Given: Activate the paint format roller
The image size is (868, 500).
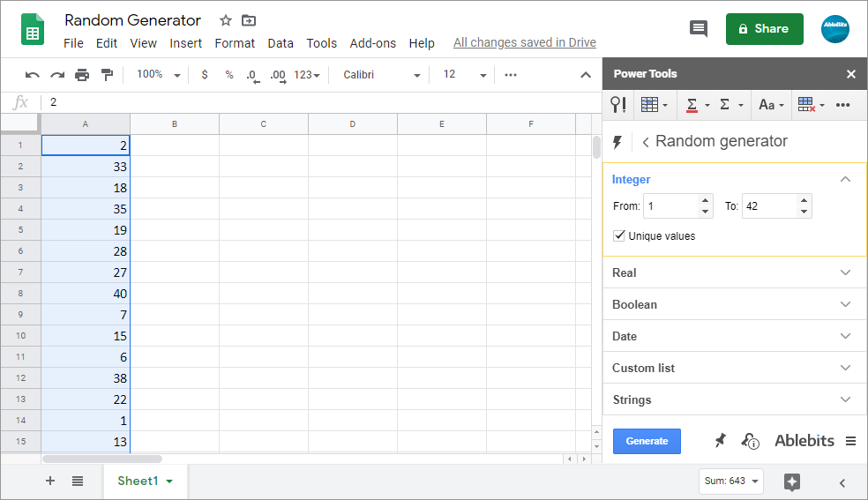Looking at the screenshot, I should pos(108,75).
